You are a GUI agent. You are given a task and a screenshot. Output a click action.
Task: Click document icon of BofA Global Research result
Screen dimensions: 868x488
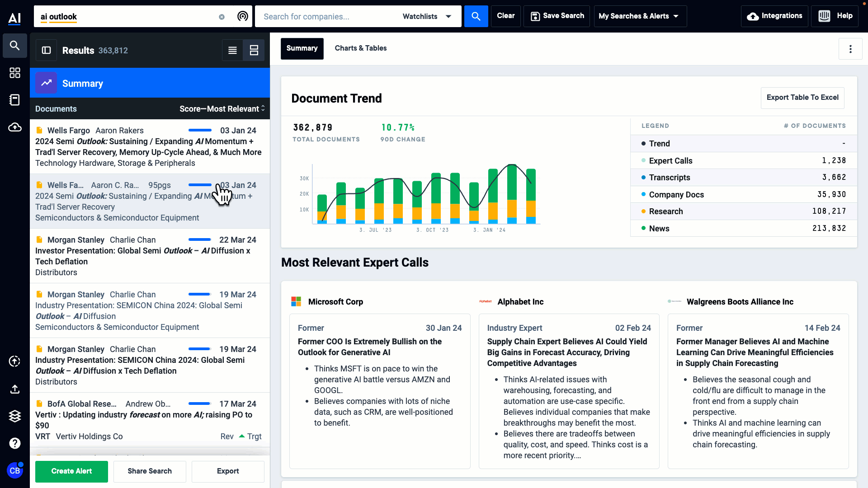coord(39,404)
